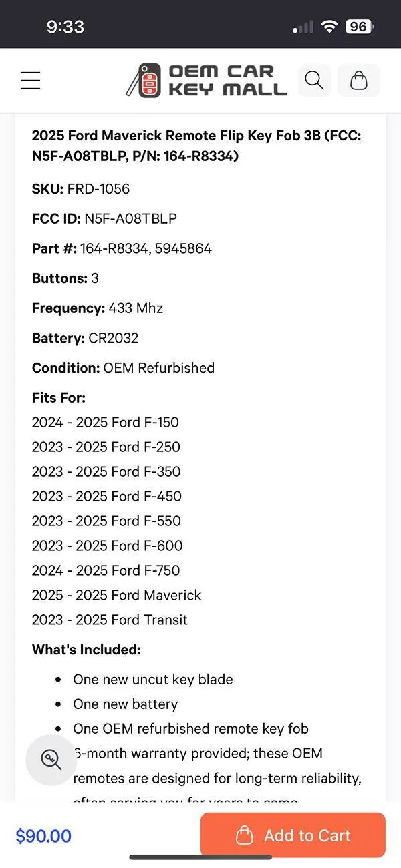Tap the OEM Car Key Mall logo

207,80
